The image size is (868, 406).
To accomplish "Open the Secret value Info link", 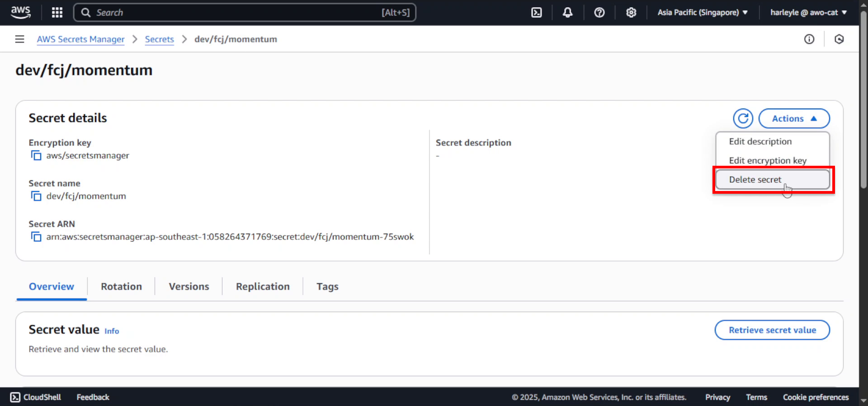I will pos(112,331).
